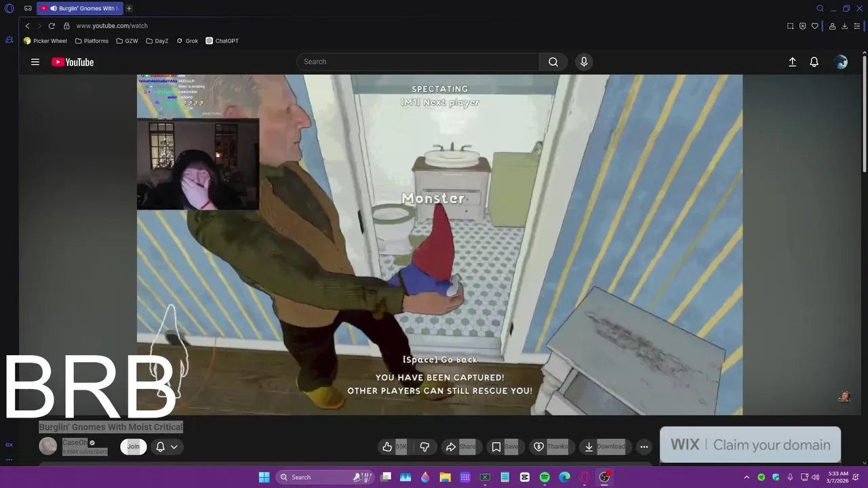Screen dimensions: 868x488
Task: Reload the current YouTube page
Action: [x=52, y=26]
